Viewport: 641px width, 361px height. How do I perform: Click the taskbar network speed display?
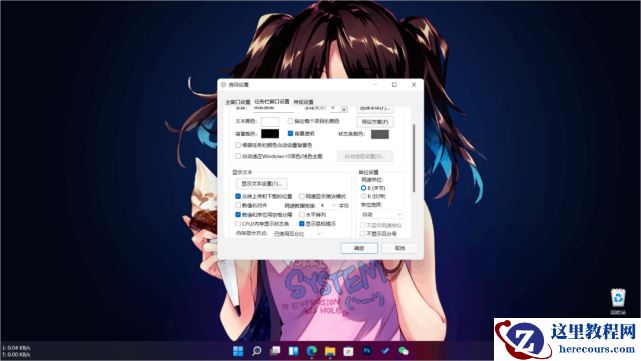pyautogui.click(x=16, y=351)
